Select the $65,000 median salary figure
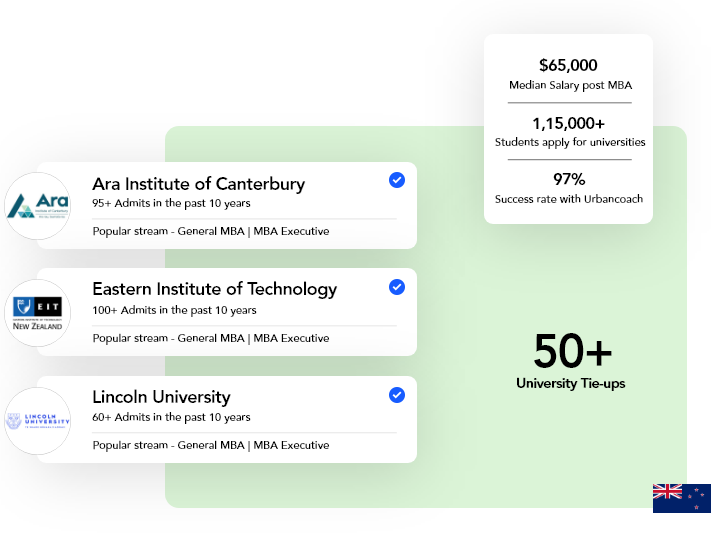This screenshot has height=557, width=711. [x=568, y=65]
